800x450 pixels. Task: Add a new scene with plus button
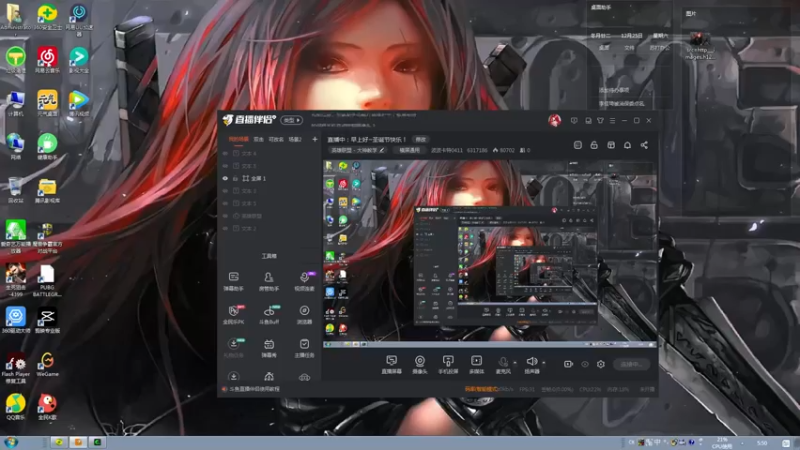315,139
